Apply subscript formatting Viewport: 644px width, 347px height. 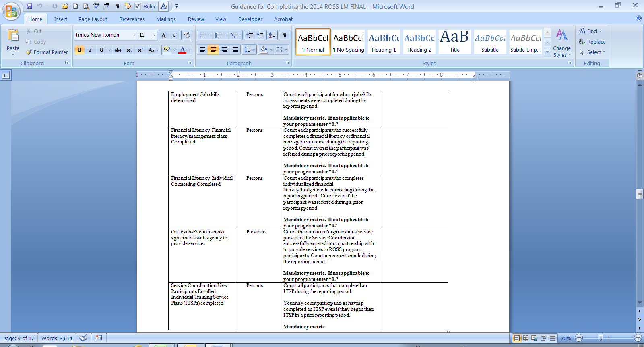(129, 50)
